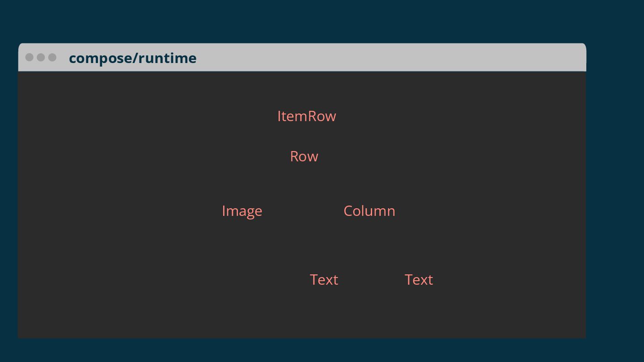Screen dimensions: 644x362
Task: Pick the Image leaf left of Column
Action: pyautogui.click(x=242, y=211)
